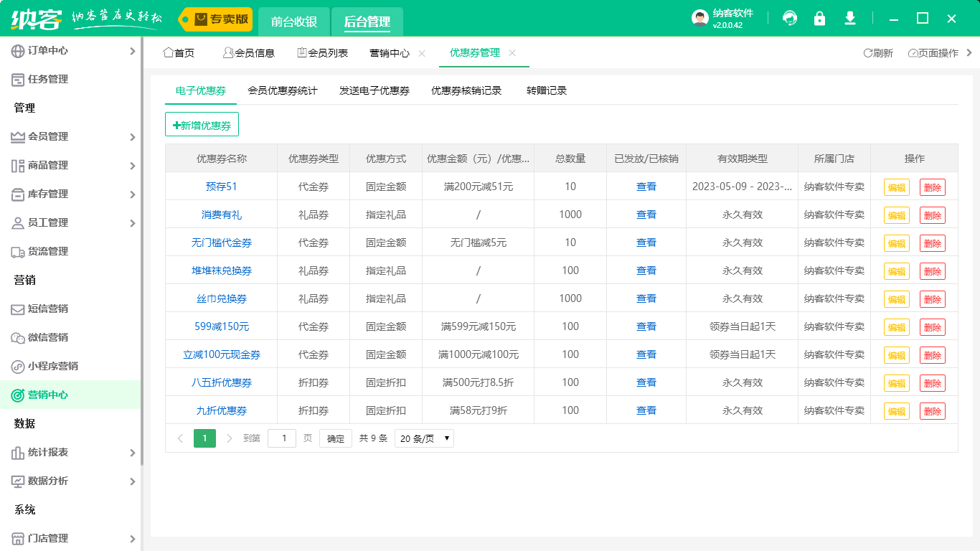Expand the 页面操作 menu
This screenshot has height=551, width=980.
[938, 53]
